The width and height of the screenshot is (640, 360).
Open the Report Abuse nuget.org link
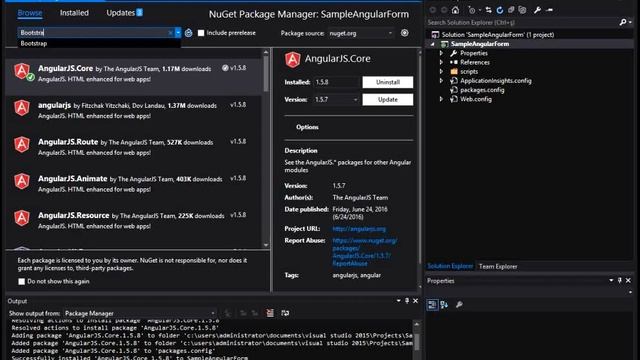click(364, 252)
